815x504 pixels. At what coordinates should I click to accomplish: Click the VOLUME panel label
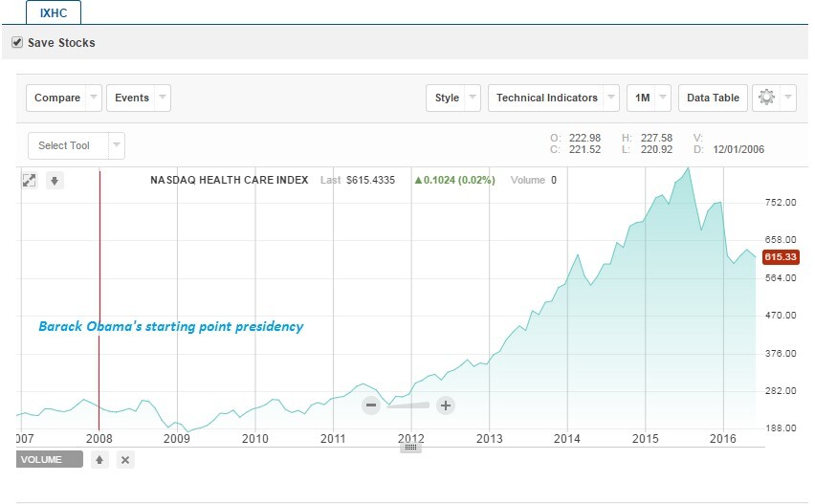pyautogui.click(x=50, y=459)
